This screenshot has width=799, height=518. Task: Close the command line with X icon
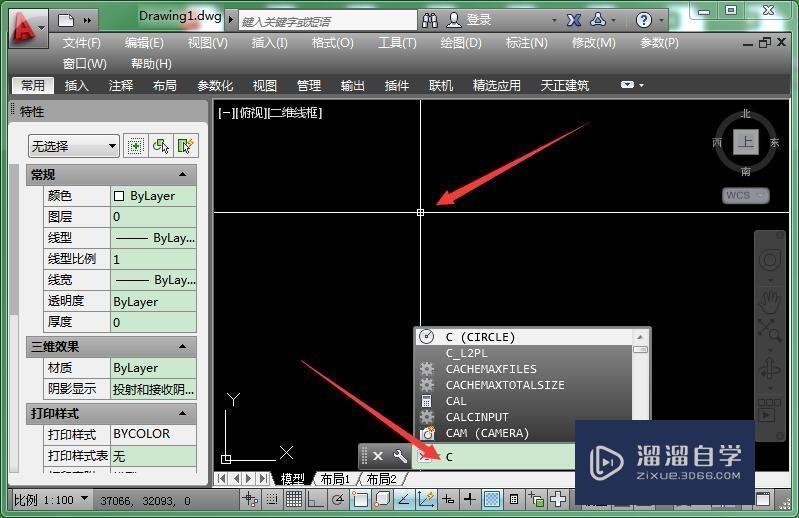[378, 456]
